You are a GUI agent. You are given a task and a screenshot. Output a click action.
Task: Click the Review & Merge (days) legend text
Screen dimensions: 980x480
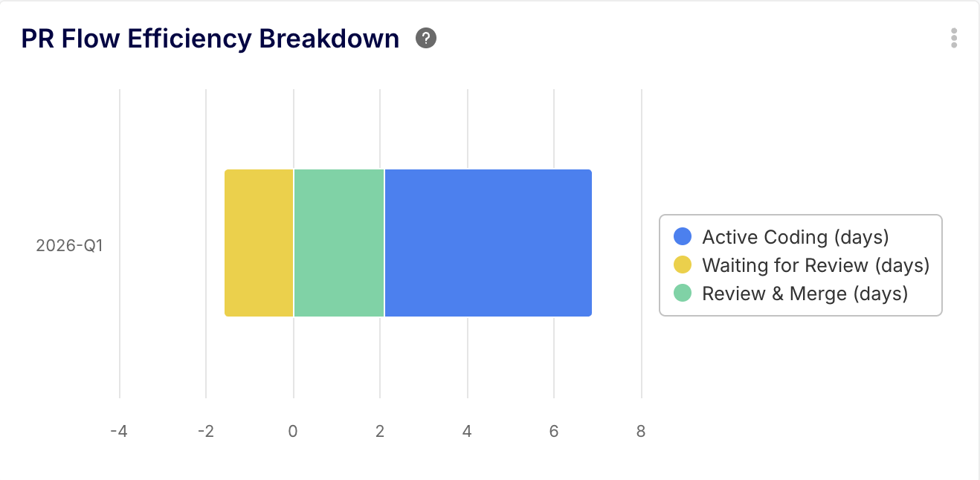[x=805, y=293]
